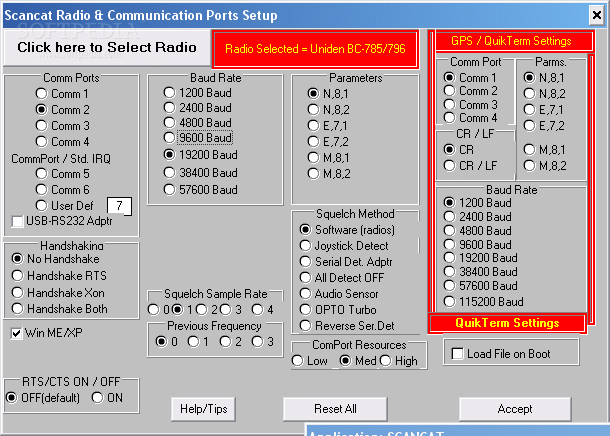610x436 pixels.
Task: Enable Load File on Boot checkbox
Action: pos(501,354)
